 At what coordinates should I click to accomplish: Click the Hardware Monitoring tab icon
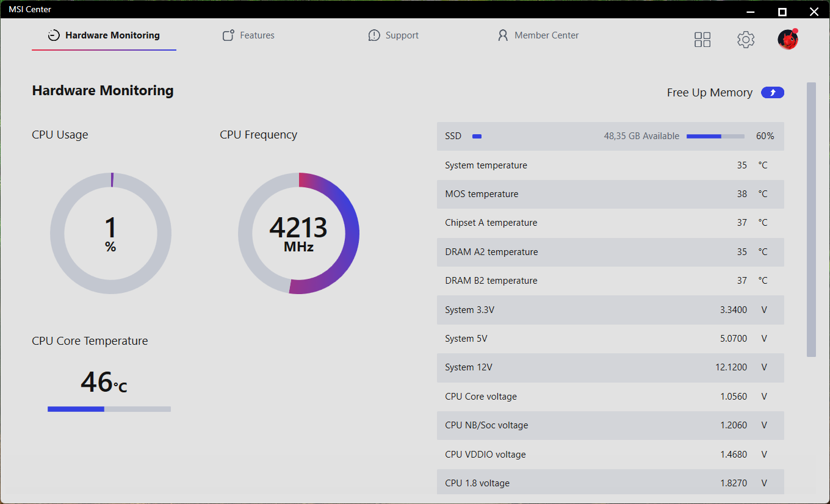tap(54, 35)
